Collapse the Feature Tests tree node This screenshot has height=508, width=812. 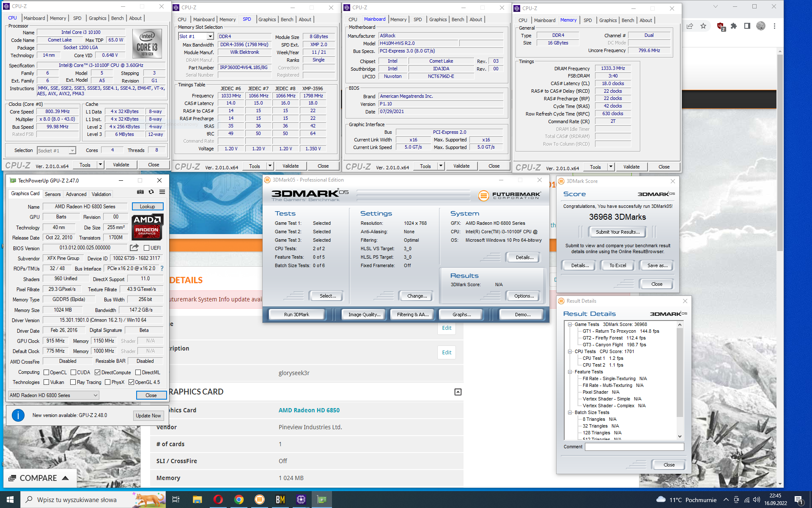[x=570, y=372]
